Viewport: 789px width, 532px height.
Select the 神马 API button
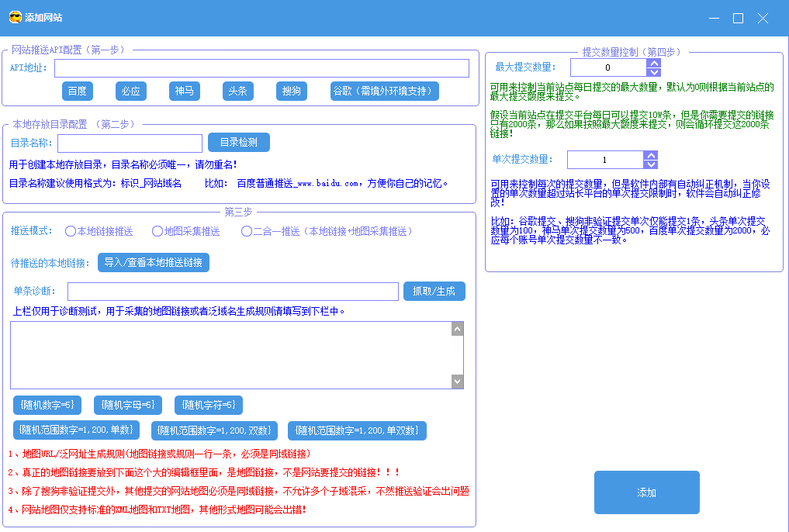pos(184,91)
